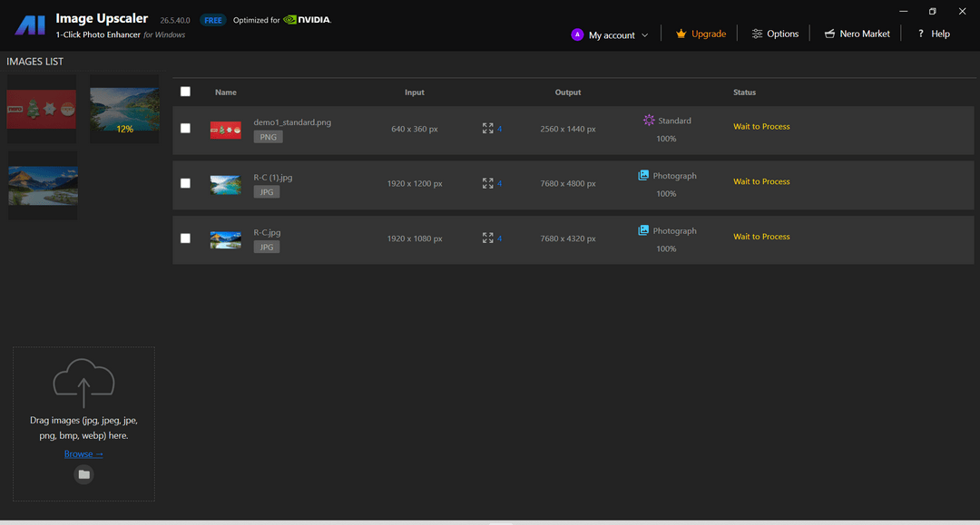Toggle the select-all checkbox in the table header

(x=185, y=92)
